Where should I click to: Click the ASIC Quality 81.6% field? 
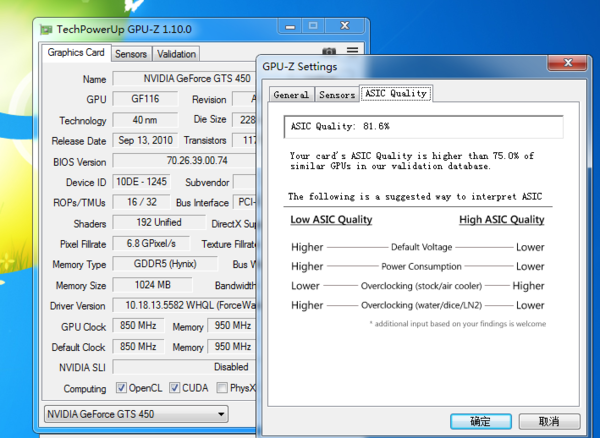424,126
